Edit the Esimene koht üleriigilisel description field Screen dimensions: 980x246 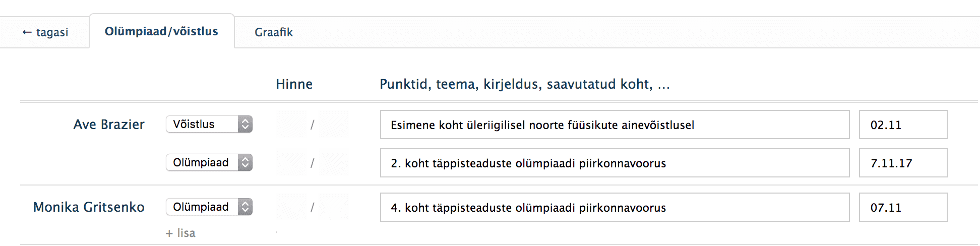(x=615, y=125)
